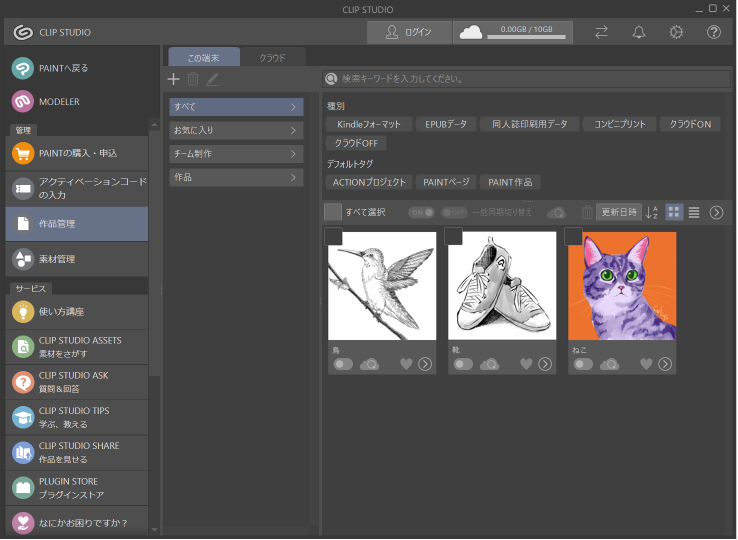Switch to list view
738x540 pixels.
tap(694, 212)
